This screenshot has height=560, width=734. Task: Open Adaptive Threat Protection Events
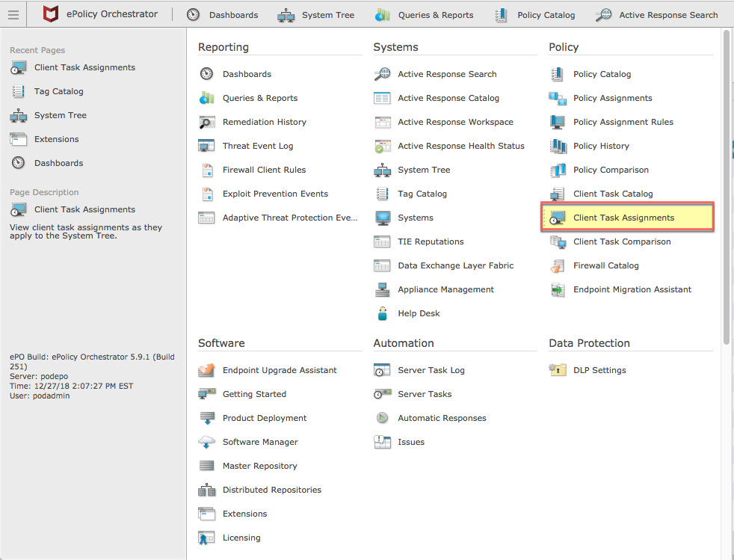click(290, 218)
